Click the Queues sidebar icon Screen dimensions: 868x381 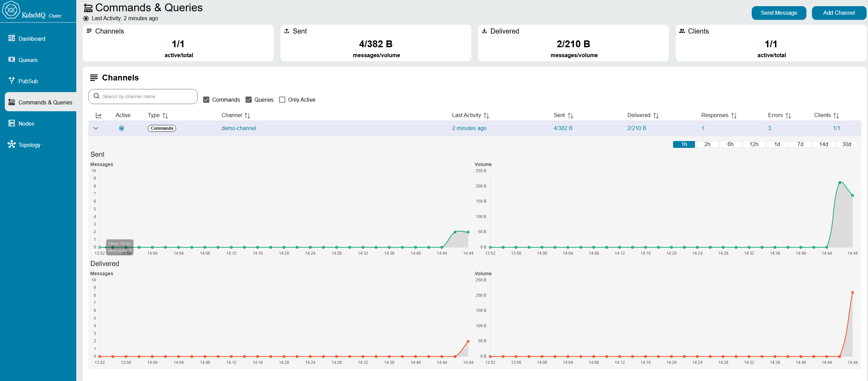[x=12, y=60]
